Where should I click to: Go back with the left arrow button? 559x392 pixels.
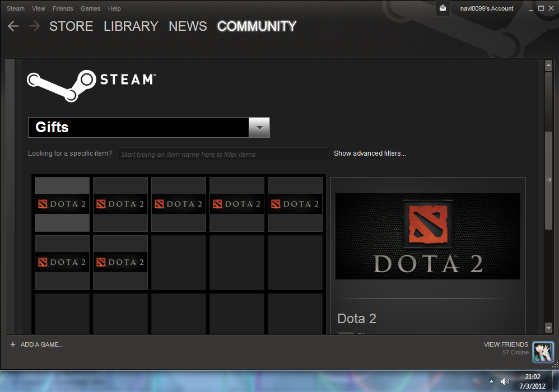click(13, 26)
